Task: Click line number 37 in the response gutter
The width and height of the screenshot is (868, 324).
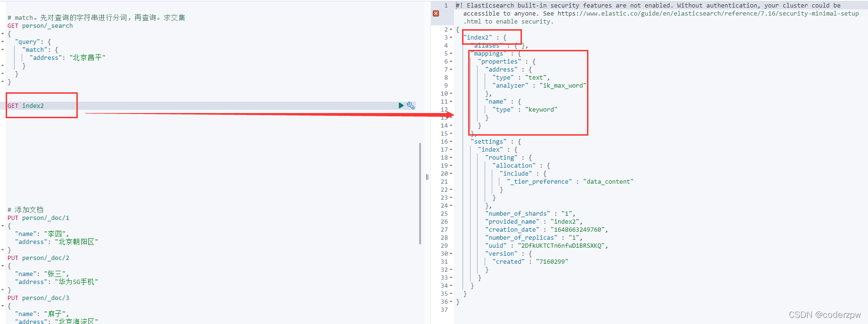Action: click(444, 310)
